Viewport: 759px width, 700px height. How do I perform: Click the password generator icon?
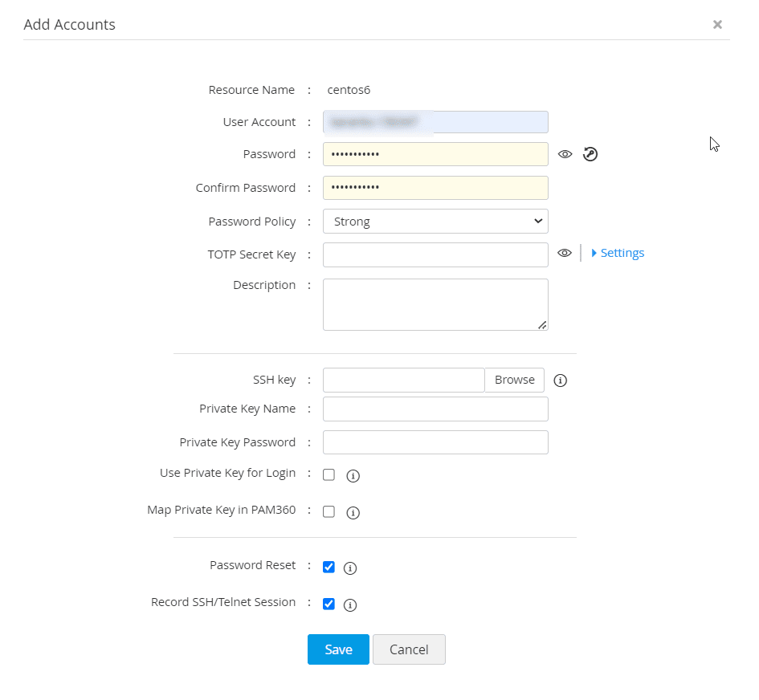click(x=590, y=154)
